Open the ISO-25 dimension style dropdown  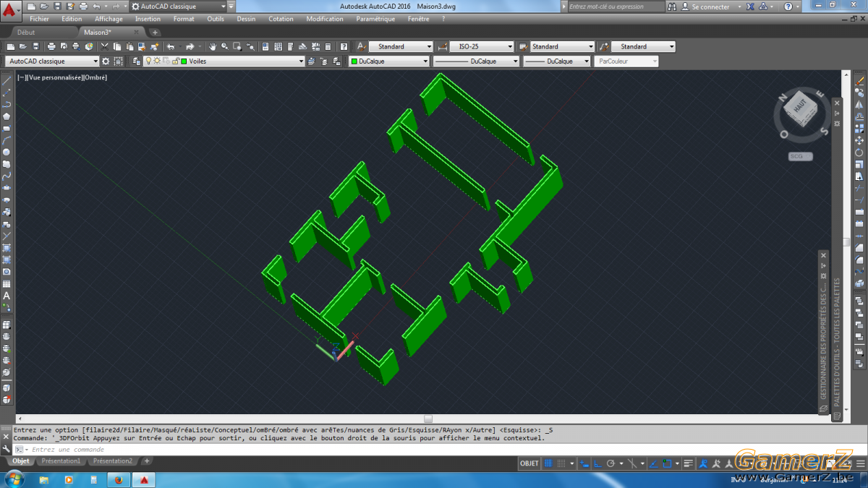click(481, 46)
